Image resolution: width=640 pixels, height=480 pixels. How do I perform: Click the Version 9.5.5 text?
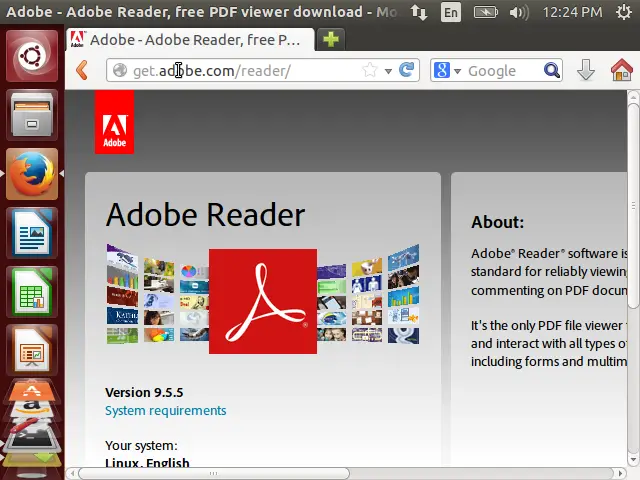(x=144, y=392)
